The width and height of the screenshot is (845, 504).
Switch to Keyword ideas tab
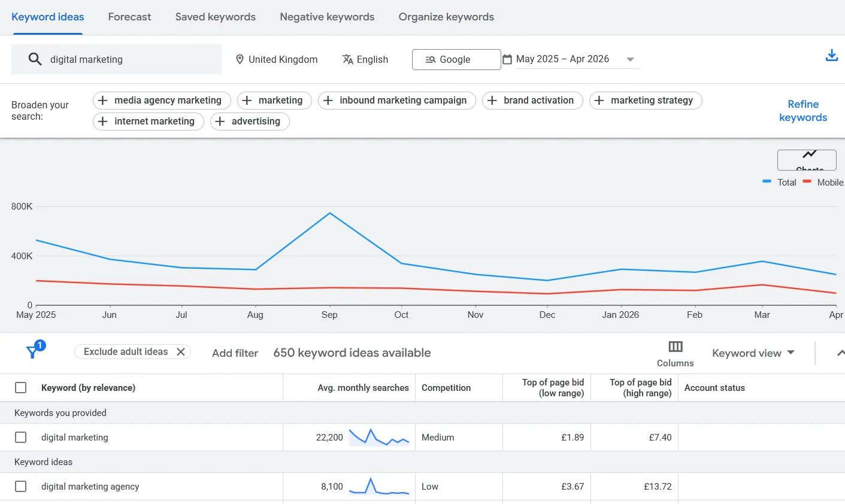(48, 17)
